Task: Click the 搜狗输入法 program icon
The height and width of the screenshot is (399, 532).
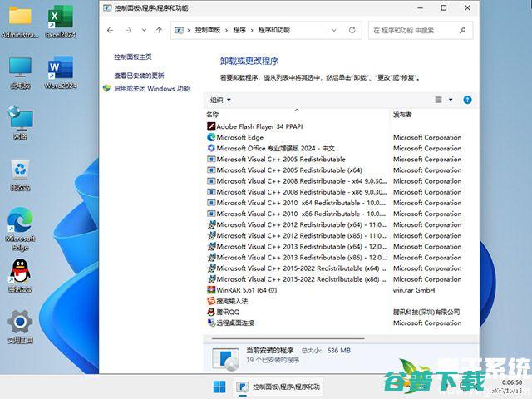Action: (x=211, y=301)
